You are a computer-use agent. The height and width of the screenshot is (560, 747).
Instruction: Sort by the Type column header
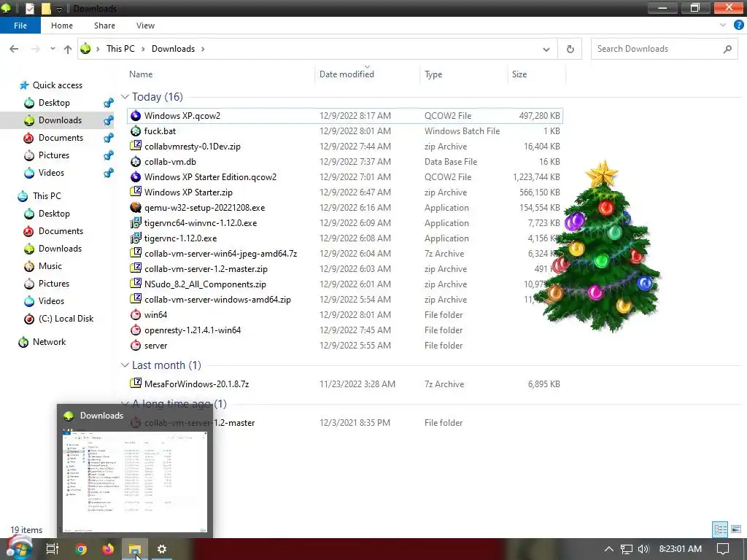point(433,74)
